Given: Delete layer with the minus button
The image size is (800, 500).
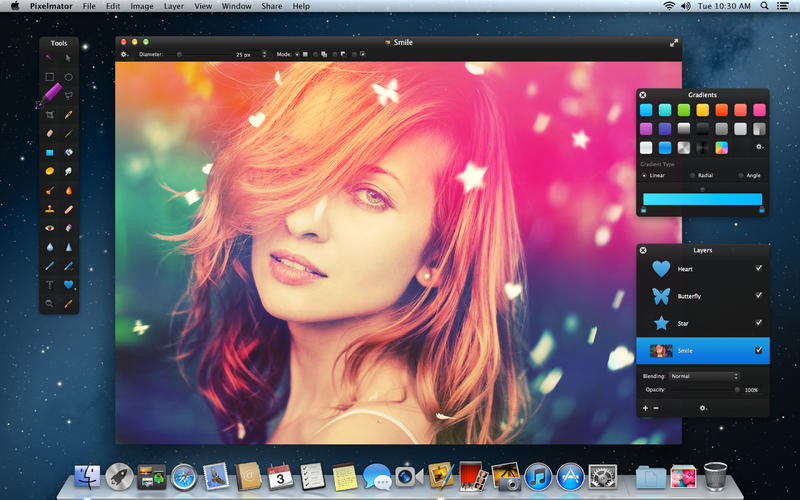Looking at the screenshot, I should point(656,408).
